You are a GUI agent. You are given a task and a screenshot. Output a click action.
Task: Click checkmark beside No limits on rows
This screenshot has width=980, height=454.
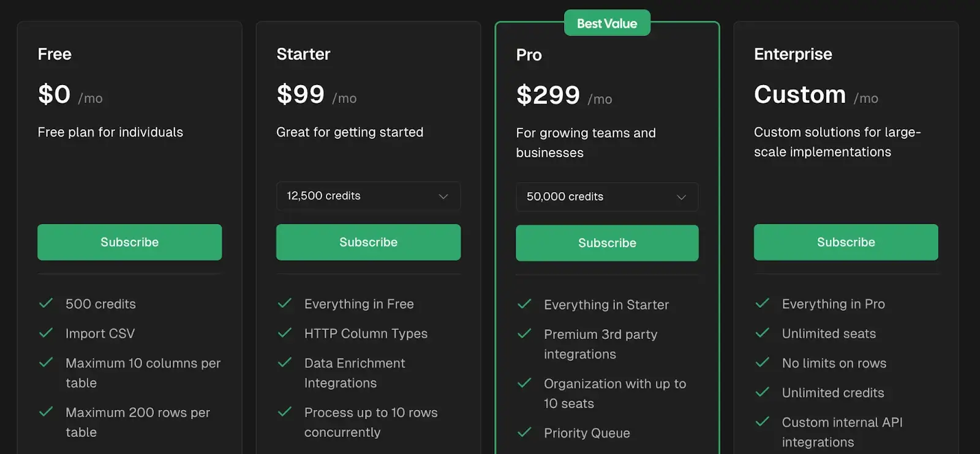point(763,363)
